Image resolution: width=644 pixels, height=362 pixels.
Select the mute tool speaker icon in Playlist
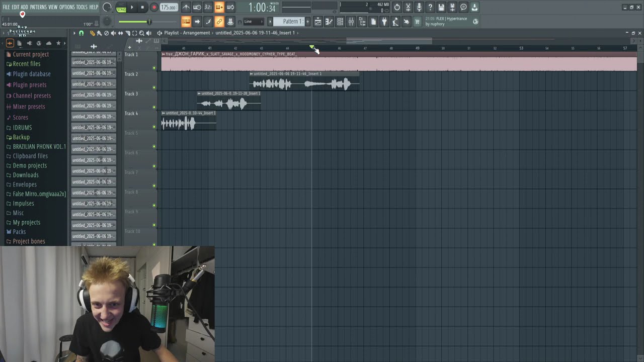pyautogui.click(x=113, y=33)
